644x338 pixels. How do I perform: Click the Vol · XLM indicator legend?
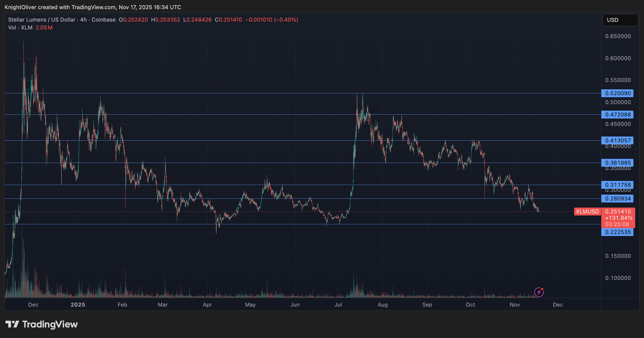(20, 28)
